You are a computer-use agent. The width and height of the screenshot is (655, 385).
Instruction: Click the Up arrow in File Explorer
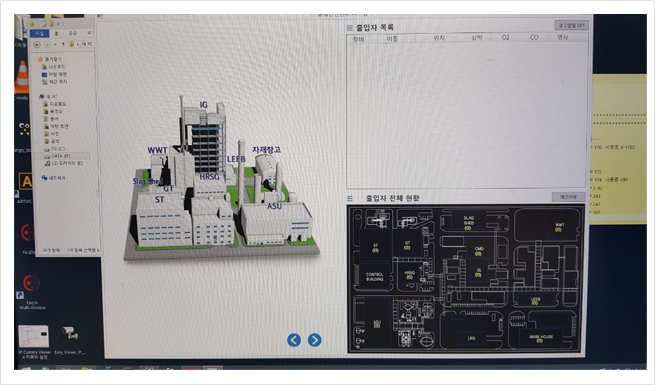click(x=63, y=44)
